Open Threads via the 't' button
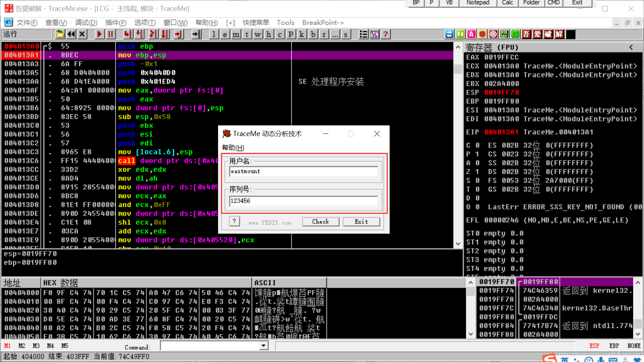644x362 pixels. click(247, 34)
